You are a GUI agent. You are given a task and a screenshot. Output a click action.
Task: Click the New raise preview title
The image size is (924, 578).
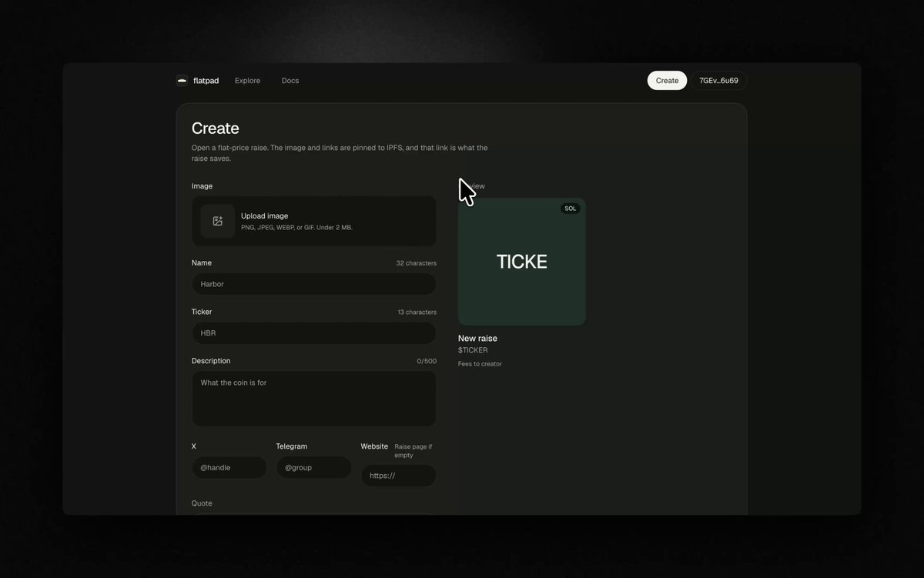[x=477, y=338]
